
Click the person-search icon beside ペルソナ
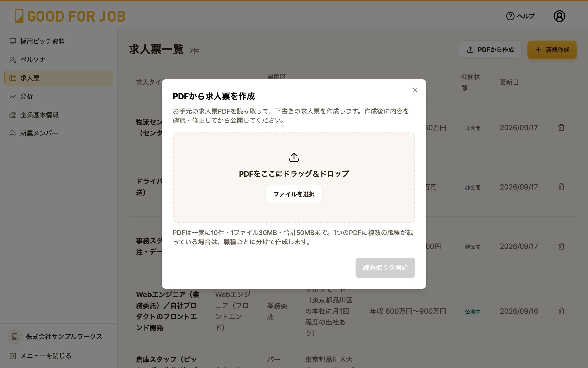13,60
